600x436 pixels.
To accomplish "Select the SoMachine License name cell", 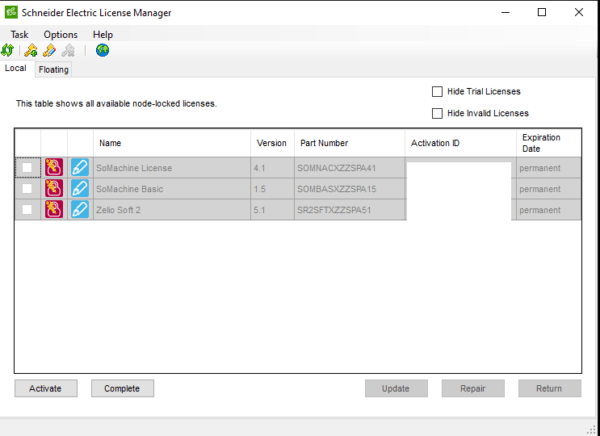I will coord(172,168).
